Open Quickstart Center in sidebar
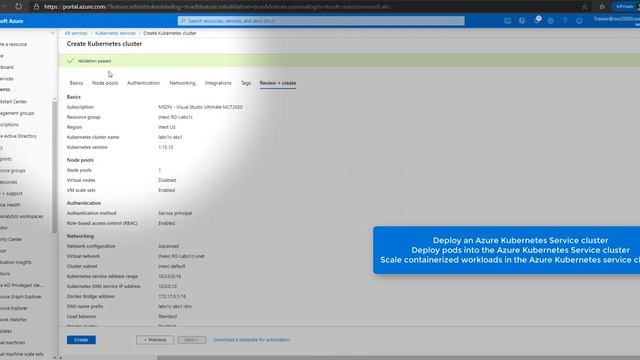Screen dimensions: 640x360 pyautogui.click(x=13, y=101)
